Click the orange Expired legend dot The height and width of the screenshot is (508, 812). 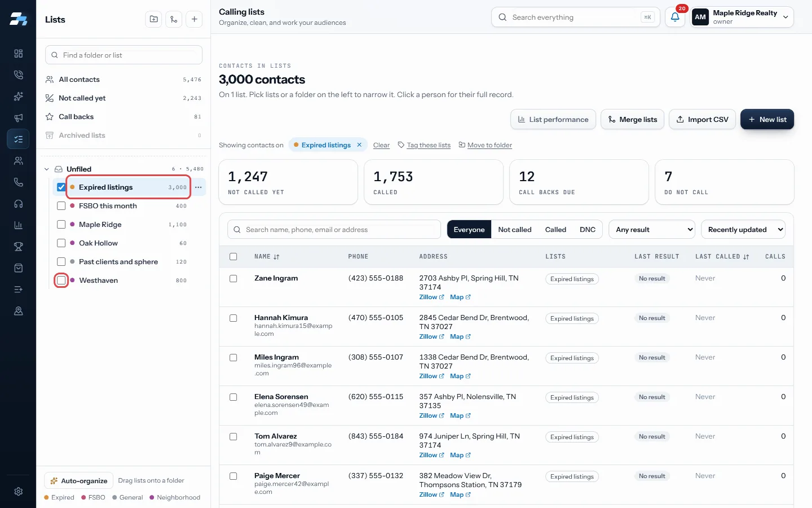point(47,497)
